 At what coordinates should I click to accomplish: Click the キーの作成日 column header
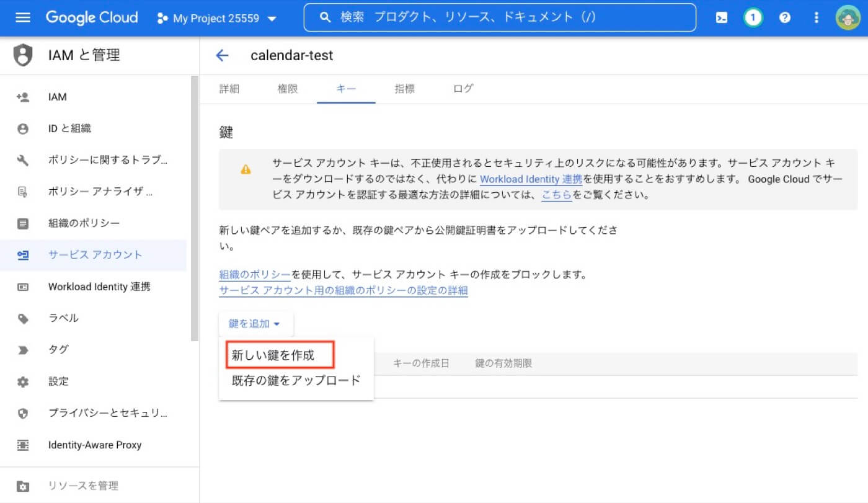421,363
